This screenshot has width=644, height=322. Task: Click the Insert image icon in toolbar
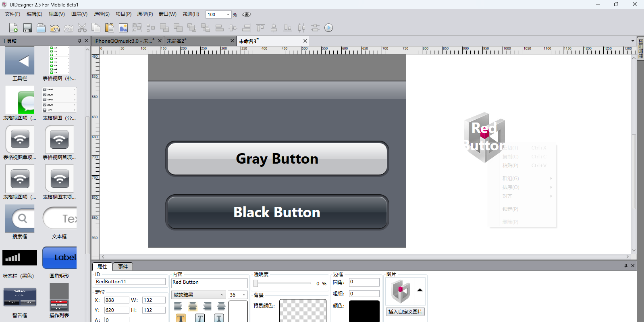point(123,28)
